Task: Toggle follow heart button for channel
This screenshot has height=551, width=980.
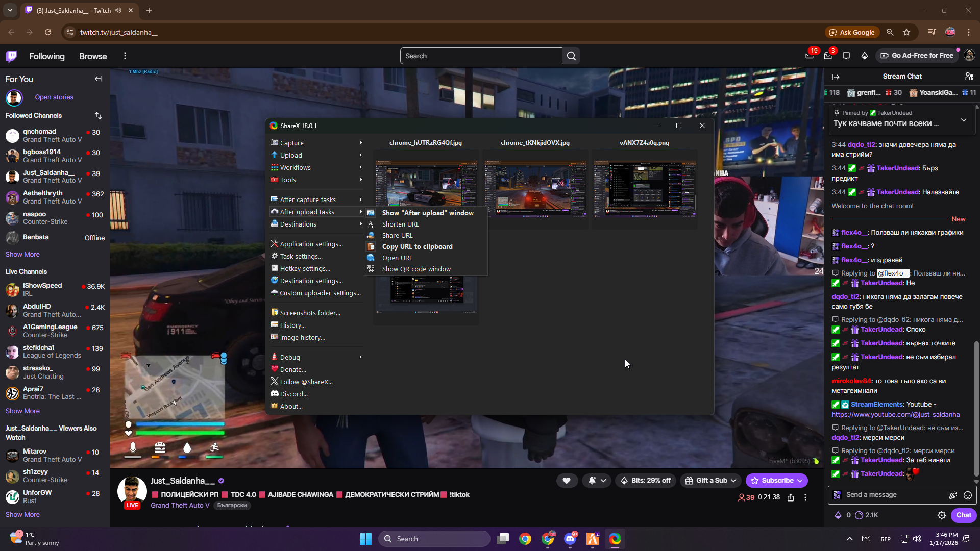Action: 567,481
